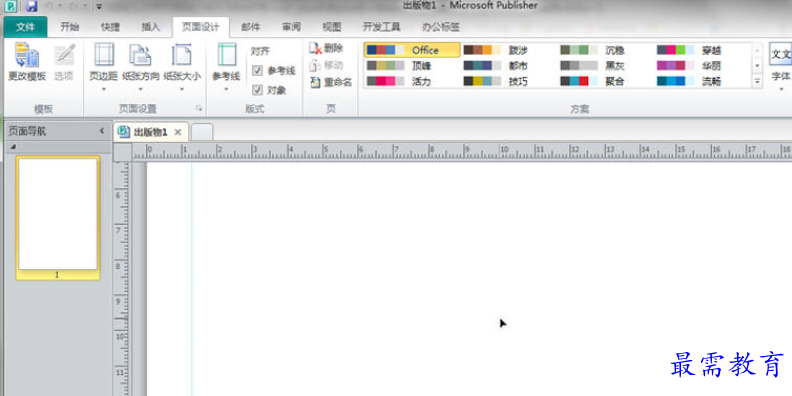The height and width of the screenshot is (396, 792).
Task: Click the greyed Options (选项) icon
Action: tap(64, 56)
